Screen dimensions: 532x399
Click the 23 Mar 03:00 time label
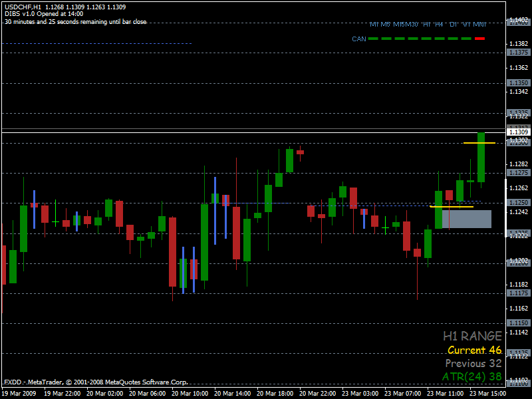pos(360,394)
